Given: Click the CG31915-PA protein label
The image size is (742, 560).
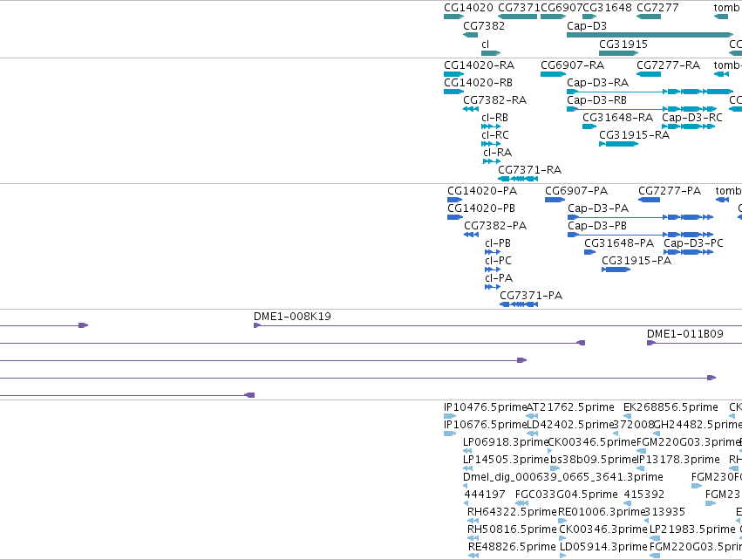Looking at the screenshot, I should pos(636,262).
